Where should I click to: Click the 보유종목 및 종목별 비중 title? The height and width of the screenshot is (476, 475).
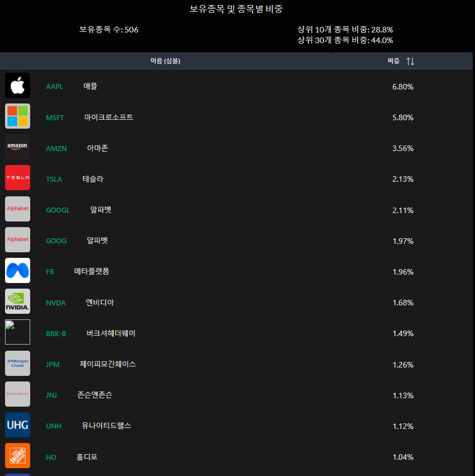pos(236,9)
